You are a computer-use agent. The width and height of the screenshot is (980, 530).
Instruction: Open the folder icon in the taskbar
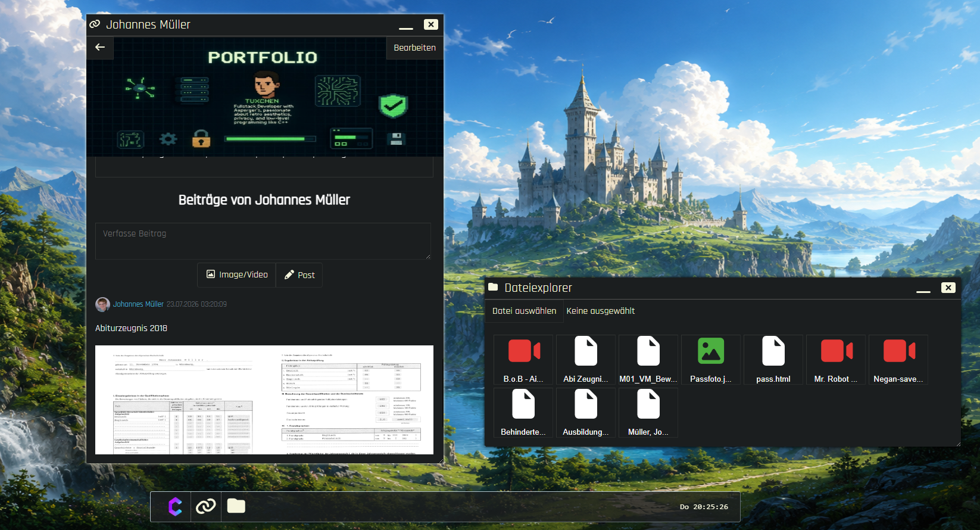click(x=236, y=507)
